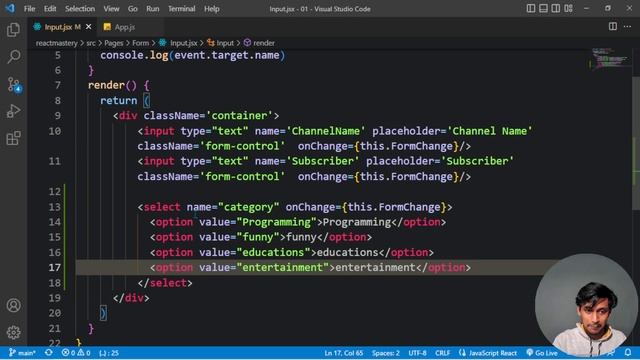
Task: Open the Accounts menu icon
Action: [x=13, y=305]
